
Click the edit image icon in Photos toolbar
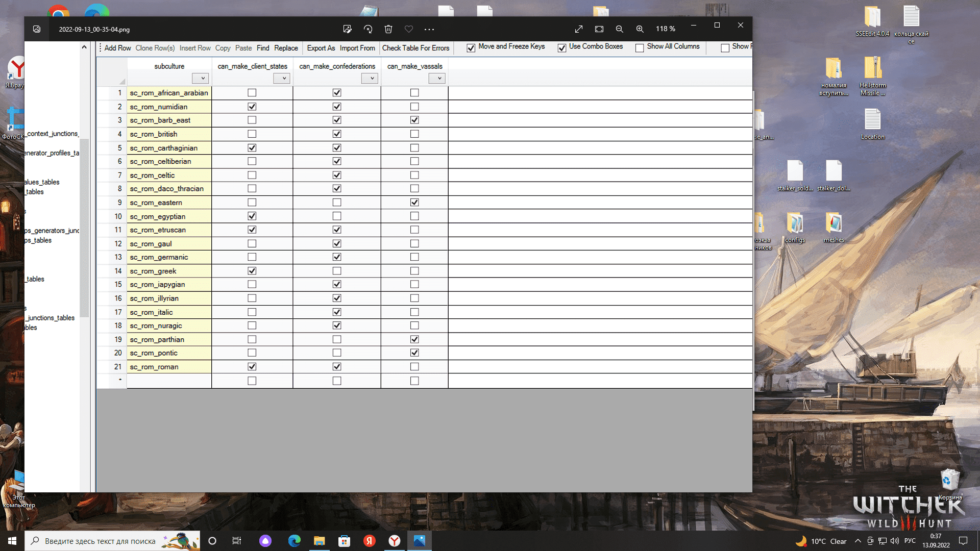coord(348,29)
